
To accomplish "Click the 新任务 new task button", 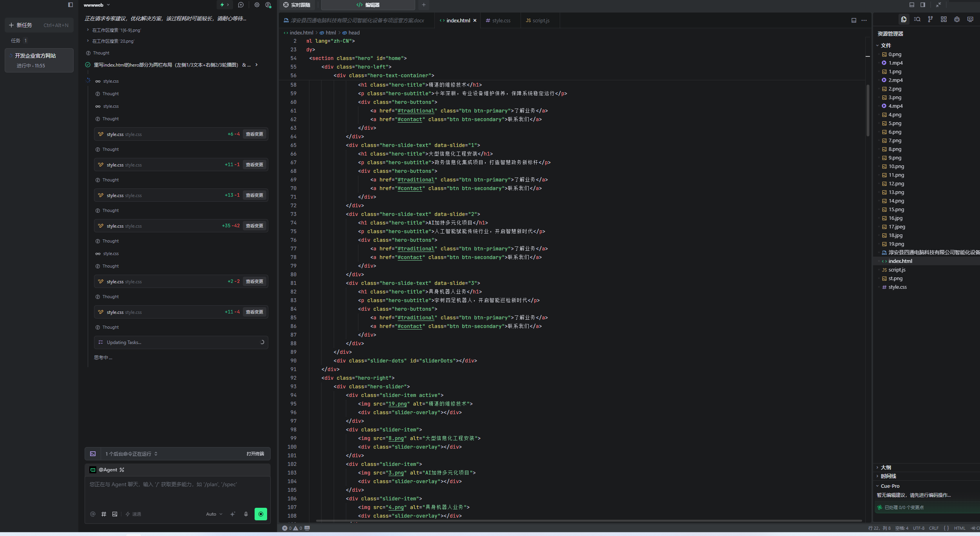I will (x=39, y=25).
